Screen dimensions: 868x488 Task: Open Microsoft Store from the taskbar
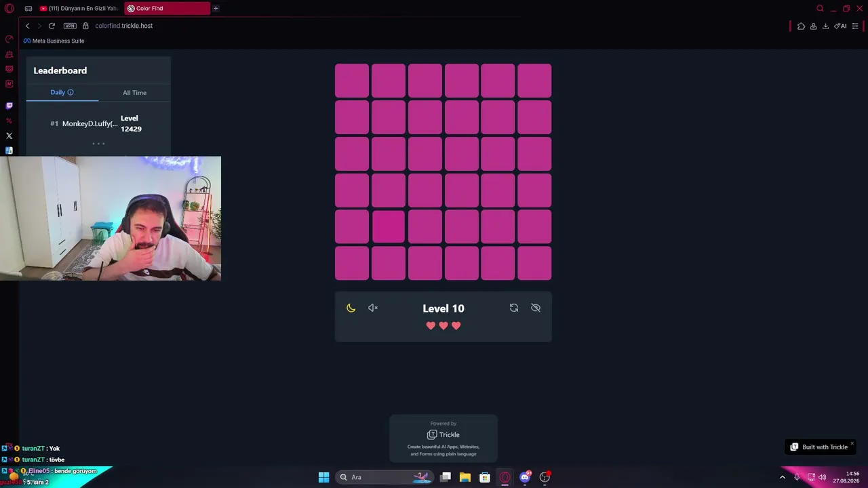click(x=485, y=477)
